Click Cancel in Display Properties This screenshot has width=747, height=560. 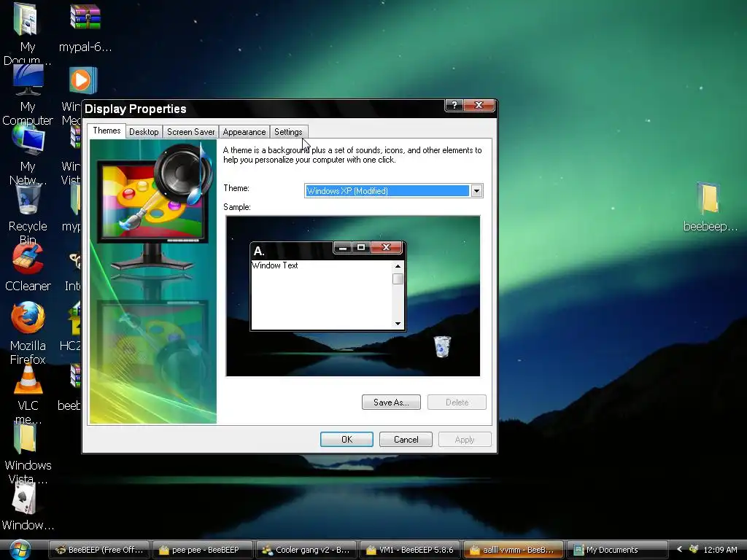tap(406, 440)
